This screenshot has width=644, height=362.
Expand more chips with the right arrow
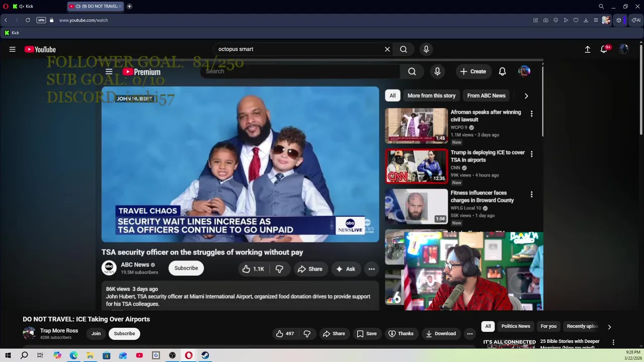pos(609,327)
